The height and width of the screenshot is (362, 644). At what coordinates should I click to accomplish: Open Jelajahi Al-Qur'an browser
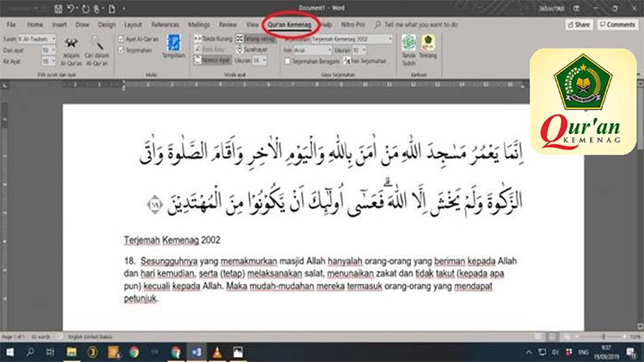click(x=71, y=52)
